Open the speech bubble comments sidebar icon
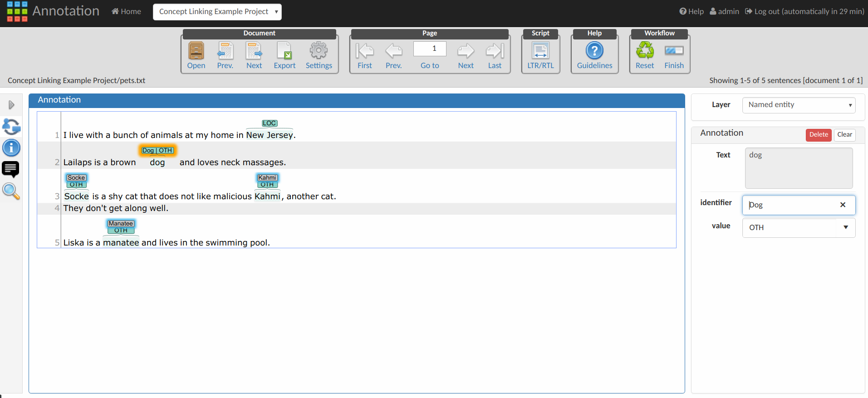Screen dimensions: 868x398 (x=11, y=169)
